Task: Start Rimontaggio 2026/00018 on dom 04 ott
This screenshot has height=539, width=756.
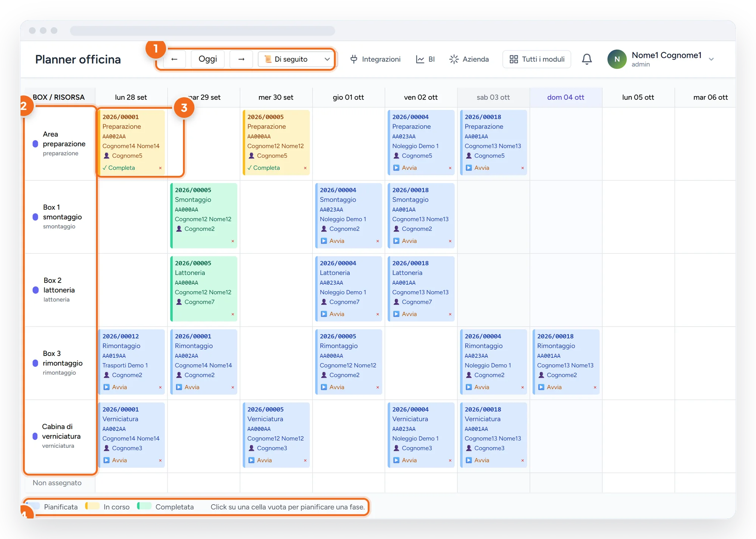Action: [x=550, y=387]
